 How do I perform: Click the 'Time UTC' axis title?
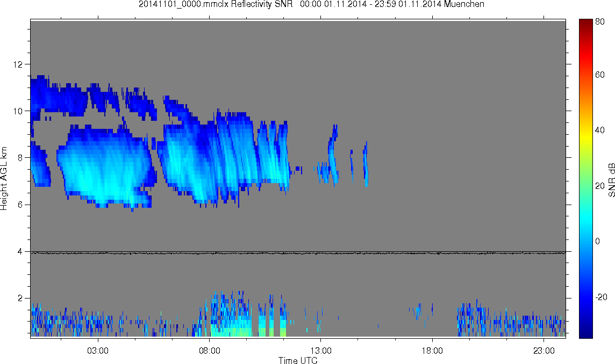[x=298, y=360]
